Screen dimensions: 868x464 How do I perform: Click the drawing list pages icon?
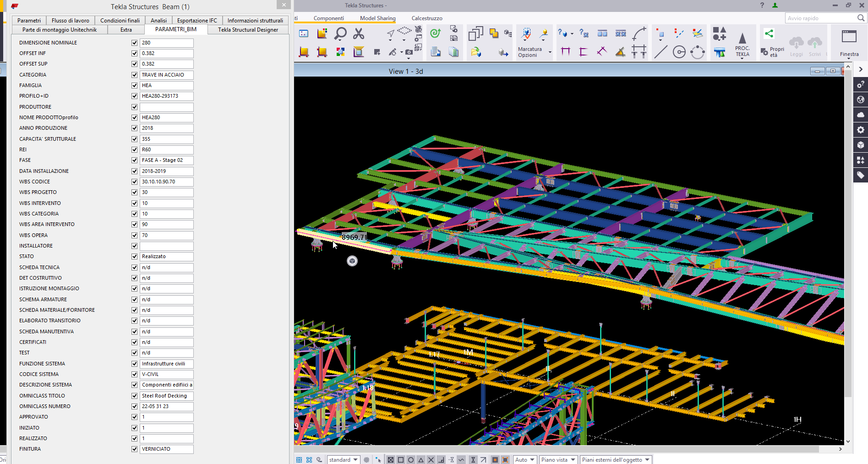coord(453,52)
